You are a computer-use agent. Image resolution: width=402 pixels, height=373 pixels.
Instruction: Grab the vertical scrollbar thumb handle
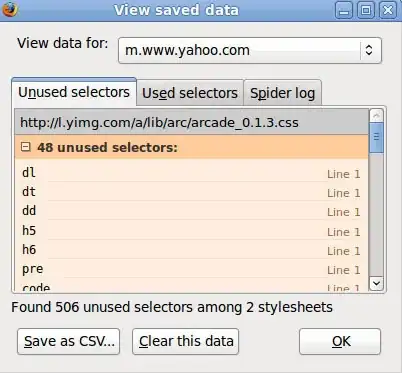pyautogui.click(x=377, y=137)
